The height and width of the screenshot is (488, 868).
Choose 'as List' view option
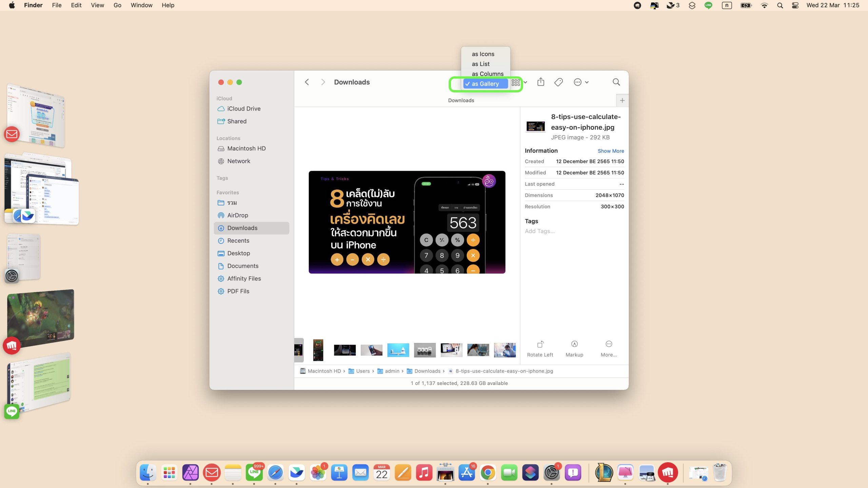coord(480,64)
